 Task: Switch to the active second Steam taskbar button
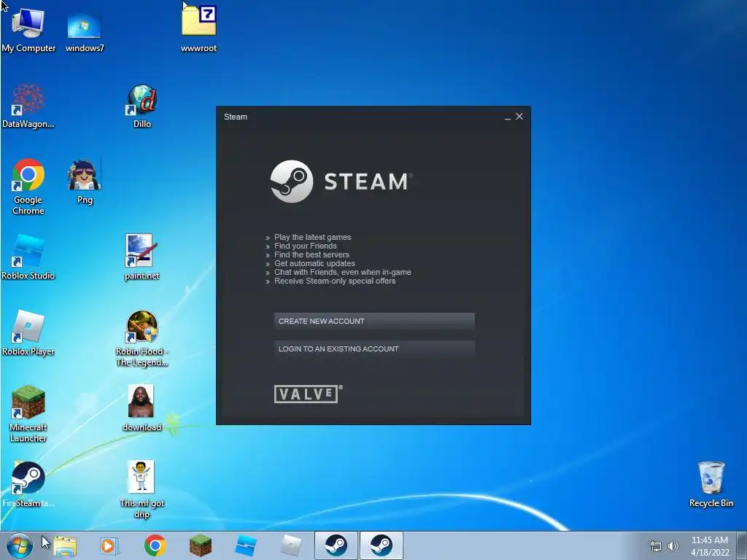pyautogui.click(x=381, y=545)
